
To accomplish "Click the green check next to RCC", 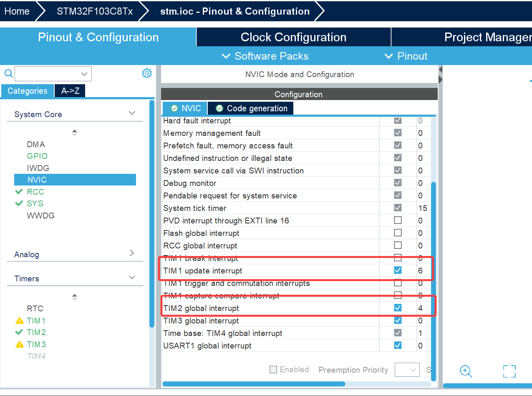I will (x=19, y=192).
